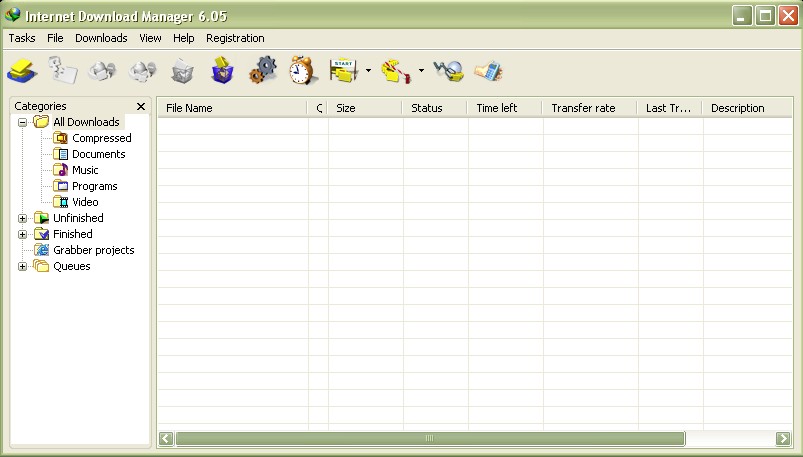The width and height of the screenshot is (803, 457).
Task: Click the horizontal scrollbar thumb
Action: [430, 438]
